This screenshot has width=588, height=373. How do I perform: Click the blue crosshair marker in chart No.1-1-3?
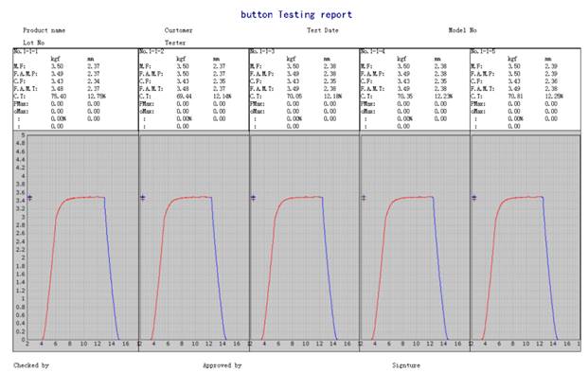tap(253, 198)
